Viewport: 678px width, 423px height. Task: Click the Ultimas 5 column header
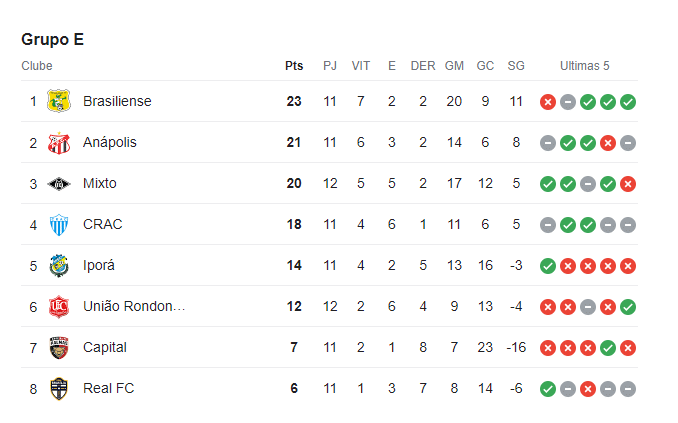pyautogui.click(x=585, y=66)
